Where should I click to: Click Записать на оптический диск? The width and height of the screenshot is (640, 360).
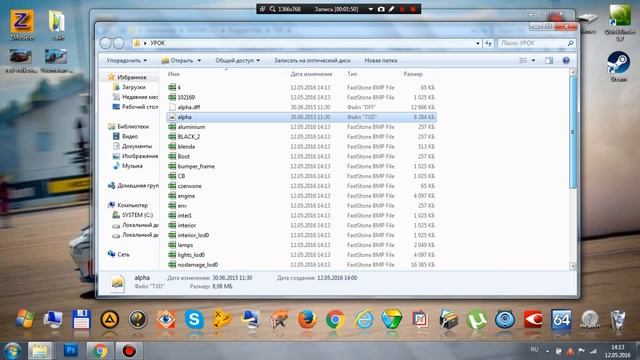(312, 60)
